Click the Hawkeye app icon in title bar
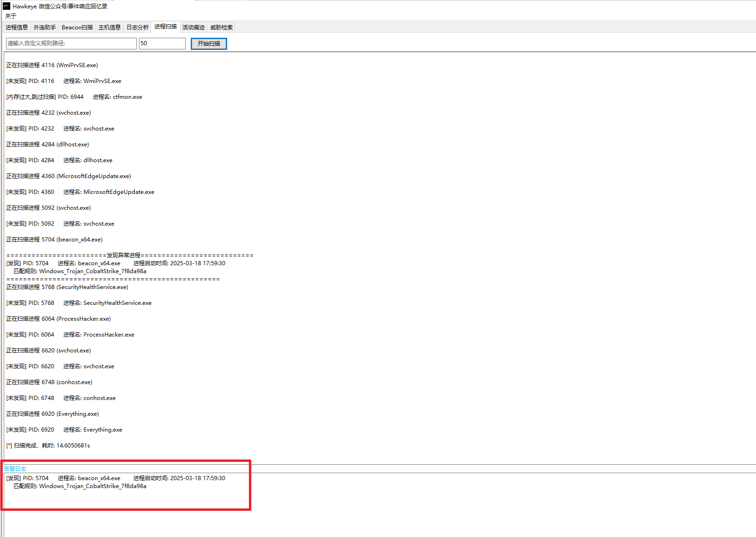Screen dimensions: 756x537 click(7, 6)
